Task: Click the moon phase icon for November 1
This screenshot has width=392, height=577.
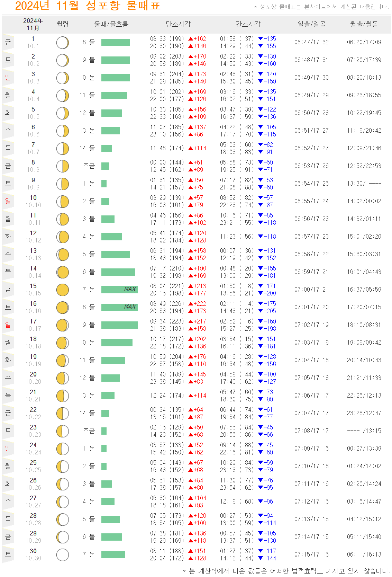Action: (63, 43)
